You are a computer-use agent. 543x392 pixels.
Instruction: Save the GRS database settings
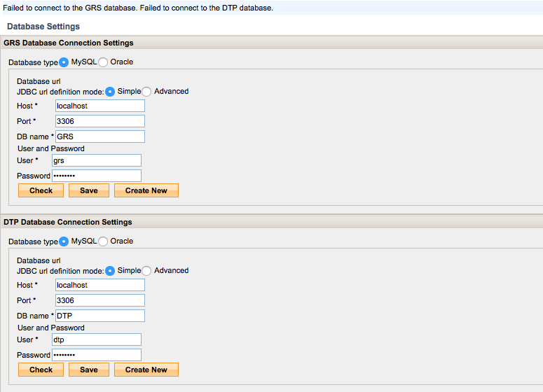89,190
